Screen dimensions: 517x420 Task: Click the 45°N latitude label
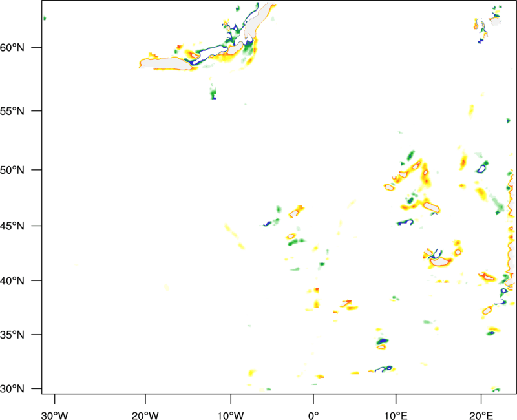pyautogui.click(x=12, y=226)
